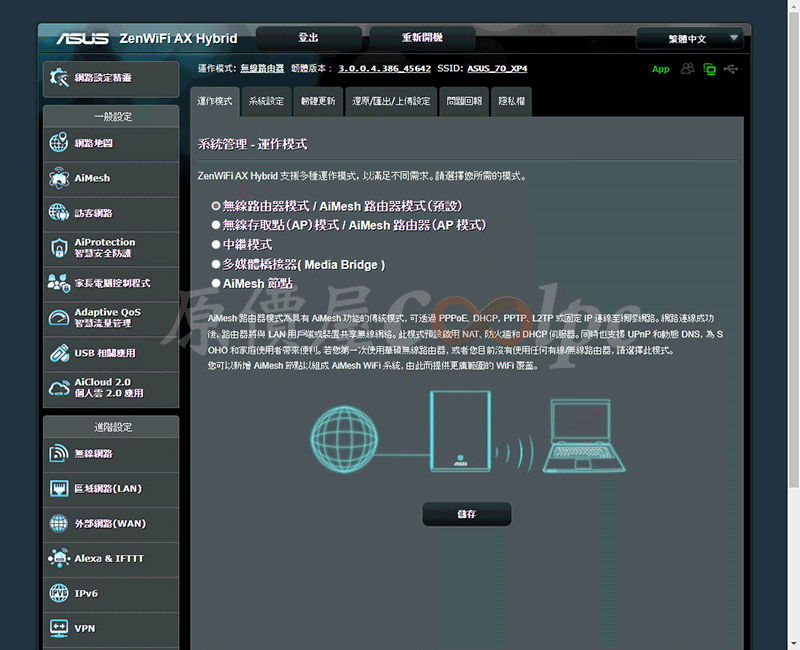Screen dimensions: 800x650
Task: Click the scrollbar up arrow
Action: coord(794,5)
